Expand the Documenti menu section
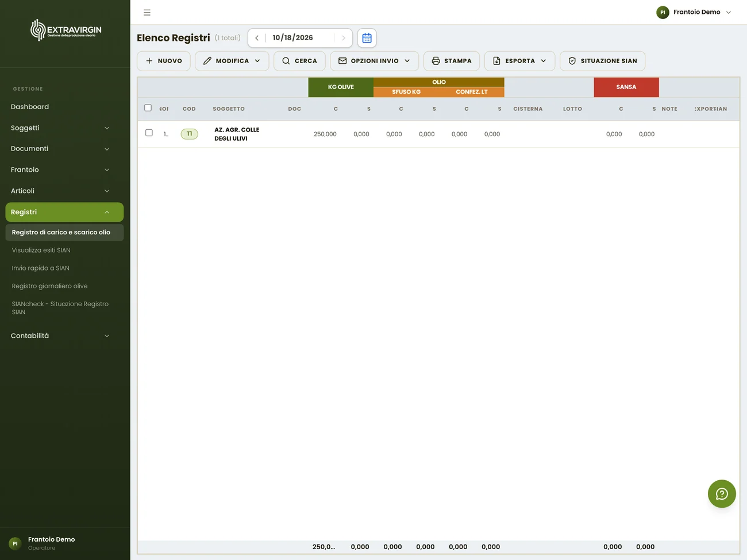The width and height of the screenshot is (747, 560). (64, 149)
